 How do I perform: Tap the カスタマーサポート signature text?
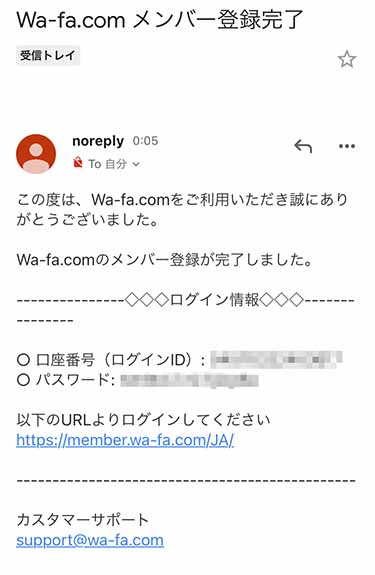pyautogui.click(x=82, y=520)
